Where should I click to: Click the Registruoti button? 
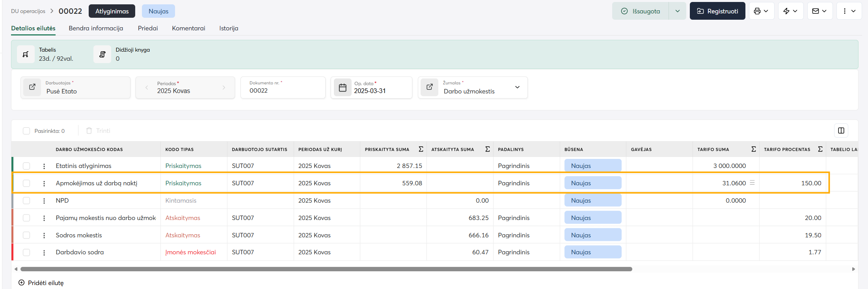717,11
